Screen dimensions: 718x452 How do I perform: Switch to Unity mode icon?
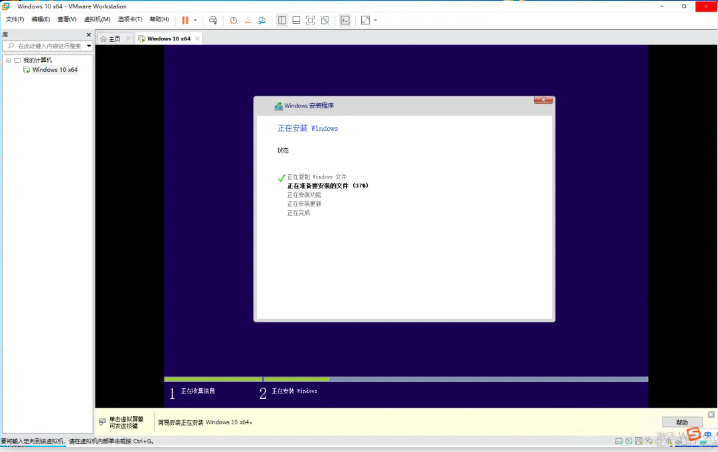(x=325, y=20)
